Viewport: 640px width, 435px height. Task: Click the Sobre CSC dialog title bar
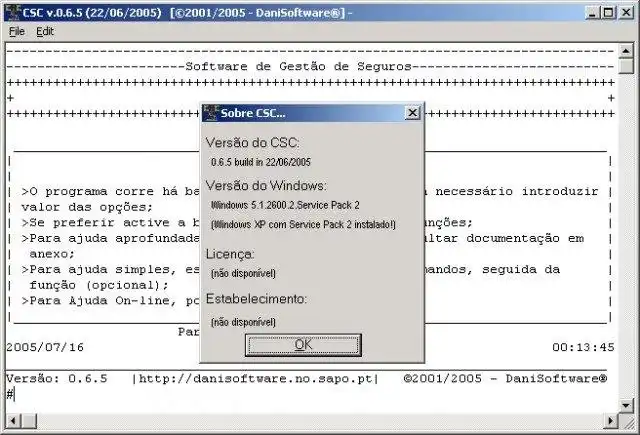[x=312, y=113]
